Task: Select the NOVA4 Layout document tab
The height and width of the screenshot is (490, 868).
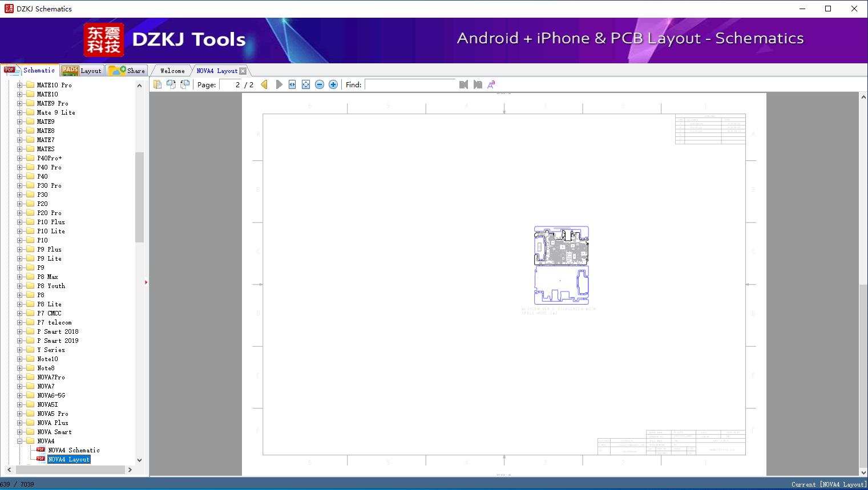Action: pos(217,71)
